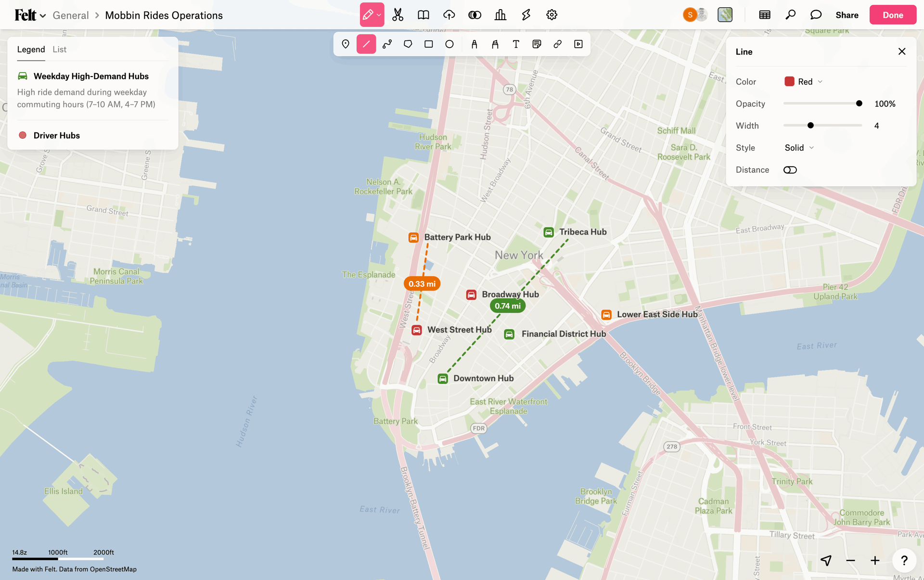
Task: Open the bar chart analysis icon
Action: point(500,15)
